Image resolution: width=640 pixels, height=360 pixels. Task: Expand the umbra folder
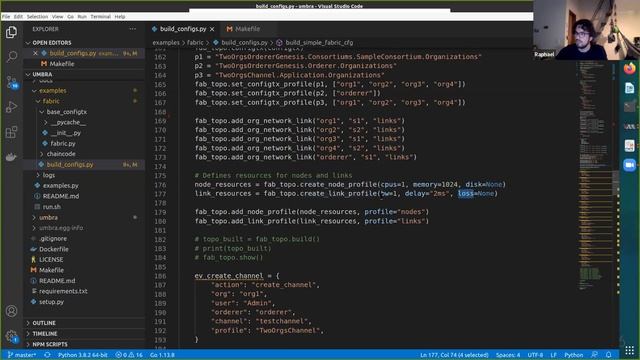pos(48,218)
